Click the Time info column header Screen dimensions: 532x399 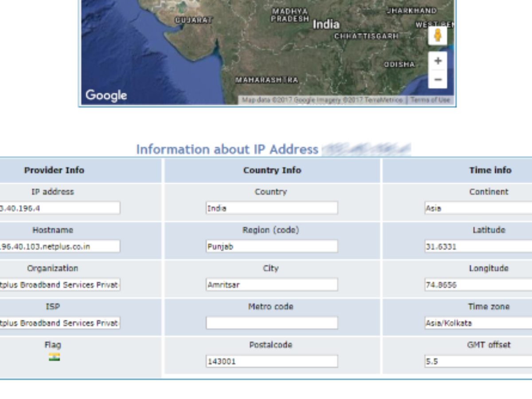(x=490, y=170)
